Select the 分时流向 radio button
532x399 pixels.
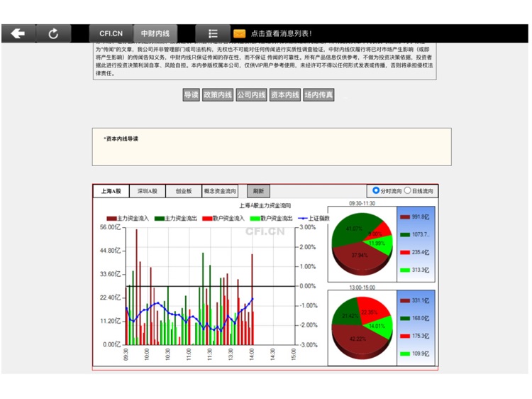tap(375, 190)
